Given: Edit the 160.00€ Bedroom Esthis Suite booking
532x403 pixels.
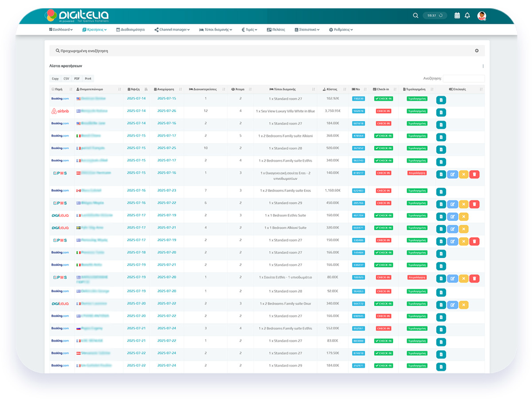Looking at the screenshot, I should coord(452,217).
